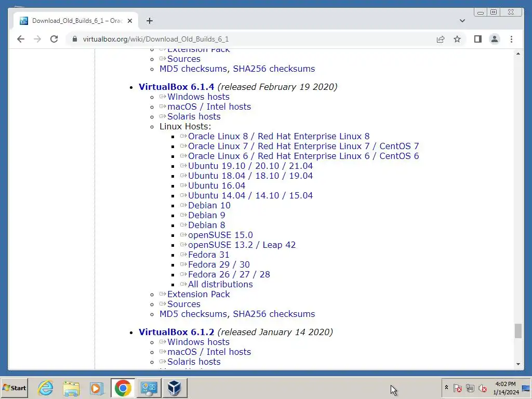The width and height of the screenshot is (532, 399).
Task: Open the VirtualBox 6.1.2 heading link
Action: [177, 332]
